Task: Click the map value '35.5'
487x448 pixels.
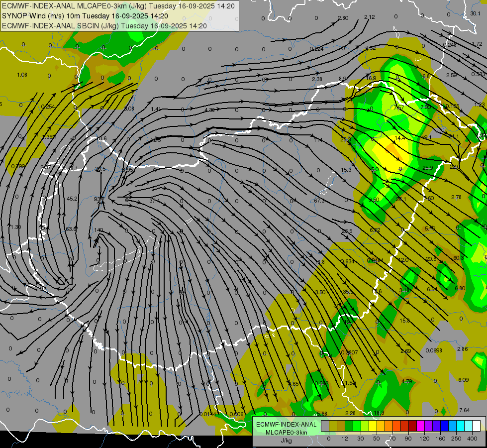Action: pyautogui.click(x=348, y=292)
